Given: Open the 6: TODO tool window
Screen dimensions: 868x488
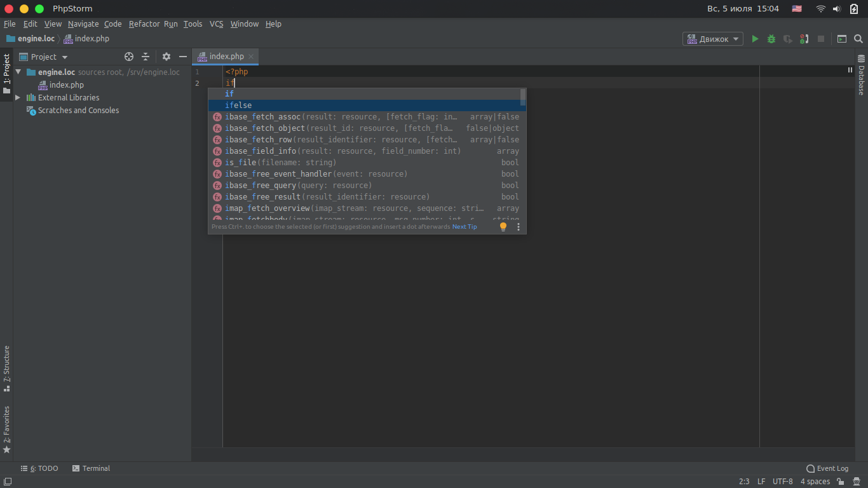Looking at the screenshot, I should 39,468.
